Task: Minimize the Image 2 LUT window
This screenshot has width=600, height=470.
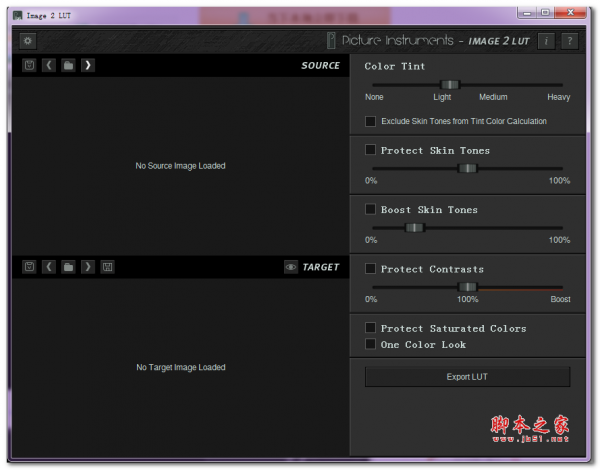Action: (x=527, y=13)
